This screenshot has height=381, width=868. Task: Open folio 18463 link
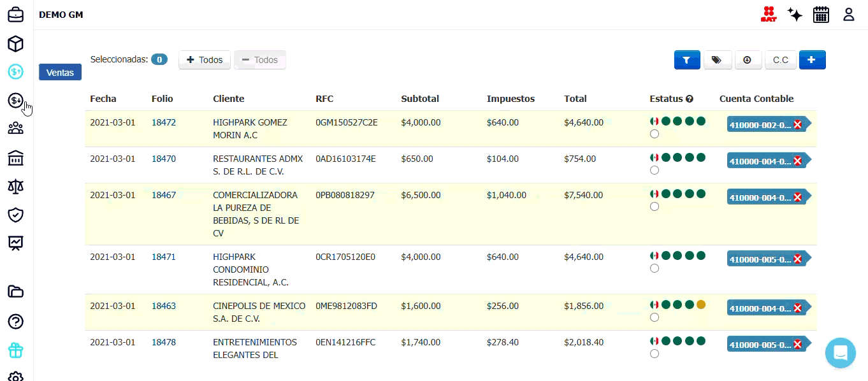coord(164,306)
